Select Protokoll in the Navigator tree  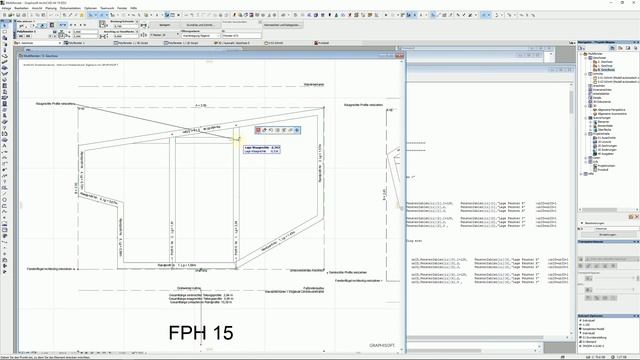[x=603, y=170]
